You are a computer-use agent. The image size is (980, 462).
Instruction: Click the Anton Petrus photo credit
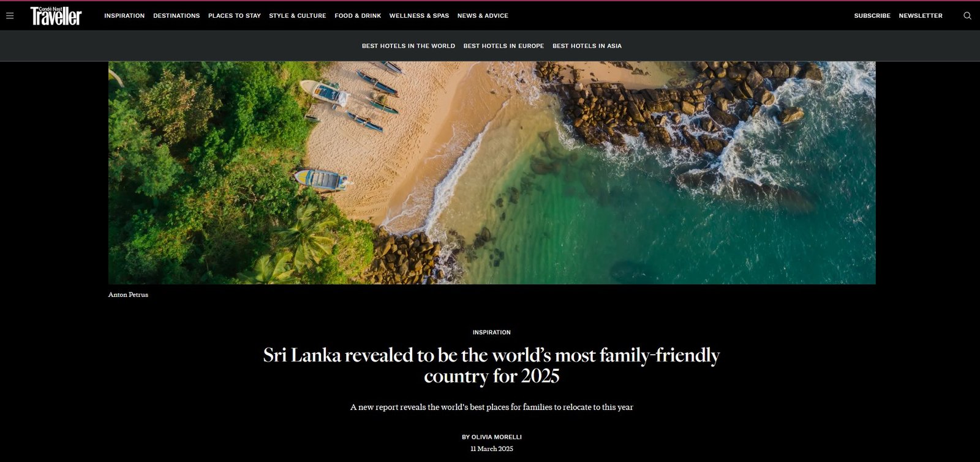click(x=128, y=295)
